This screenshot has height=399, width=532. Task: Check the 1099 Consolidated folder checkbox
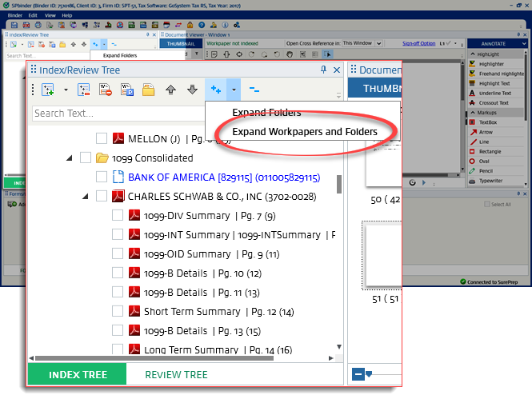[x=85, y=158]
